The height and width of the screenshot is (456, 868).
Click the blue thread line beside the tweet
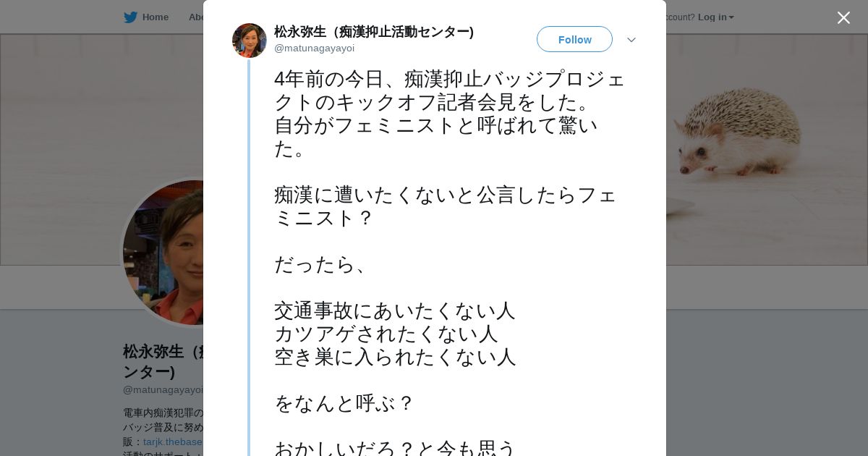coord(249,253)
